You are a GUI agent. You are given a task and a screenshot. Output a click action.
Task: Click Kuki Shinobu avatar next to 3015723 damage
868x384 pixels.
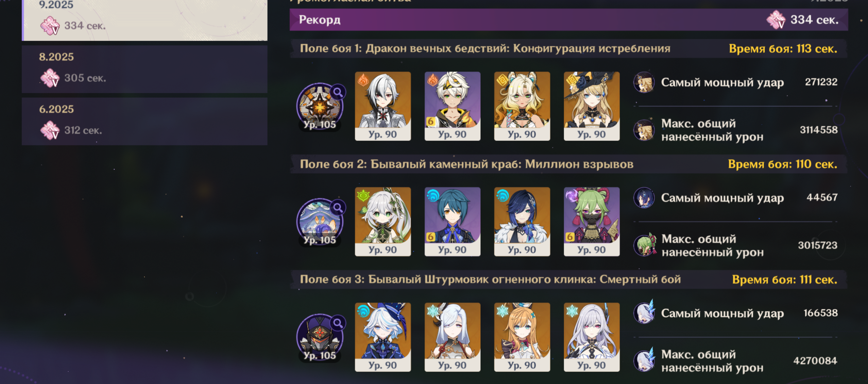(x=645, y=245)
